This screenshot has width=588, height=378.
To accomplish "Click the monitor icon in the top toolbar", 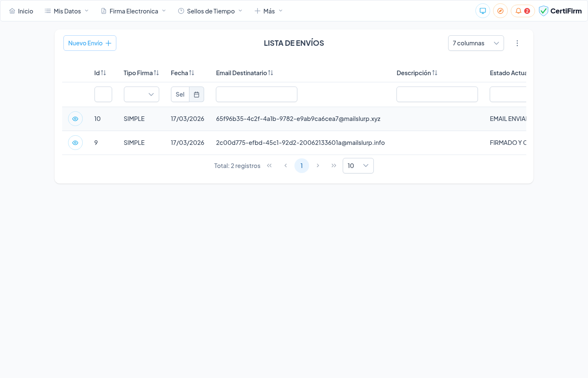I will (x=482, y=10).
